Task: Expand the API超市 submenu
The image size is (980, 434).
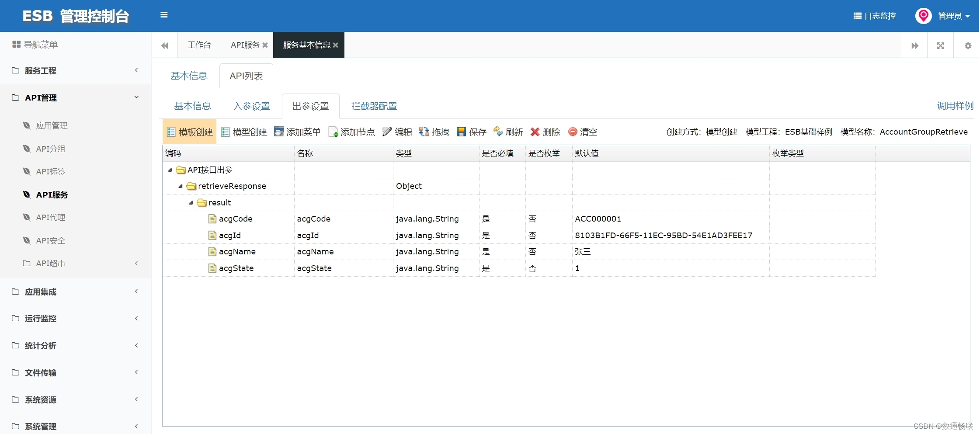Action: coord(75,264)
